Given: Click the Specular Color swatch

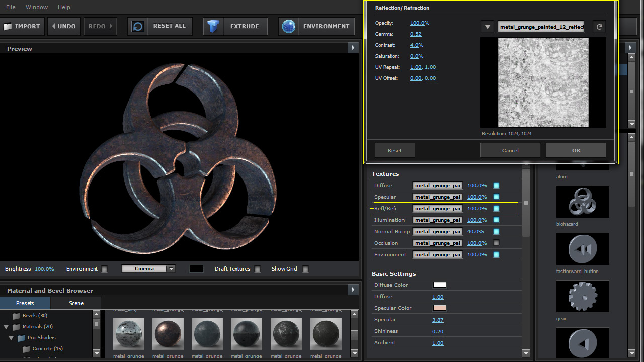Looking at the screenshot, I should pos(439,308).
